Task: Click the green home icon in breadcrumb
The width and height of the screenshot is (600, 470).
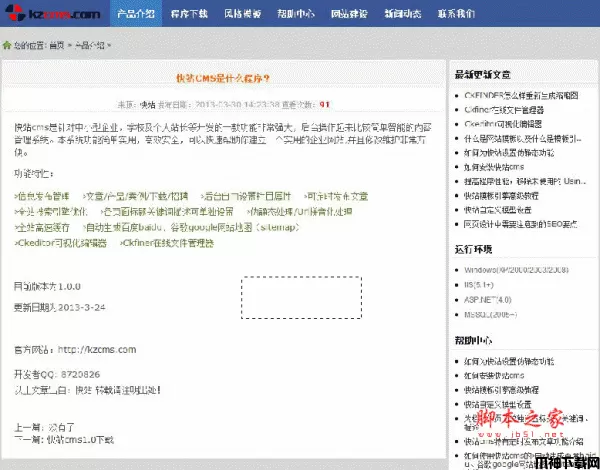Action: [x=7, y=45]
